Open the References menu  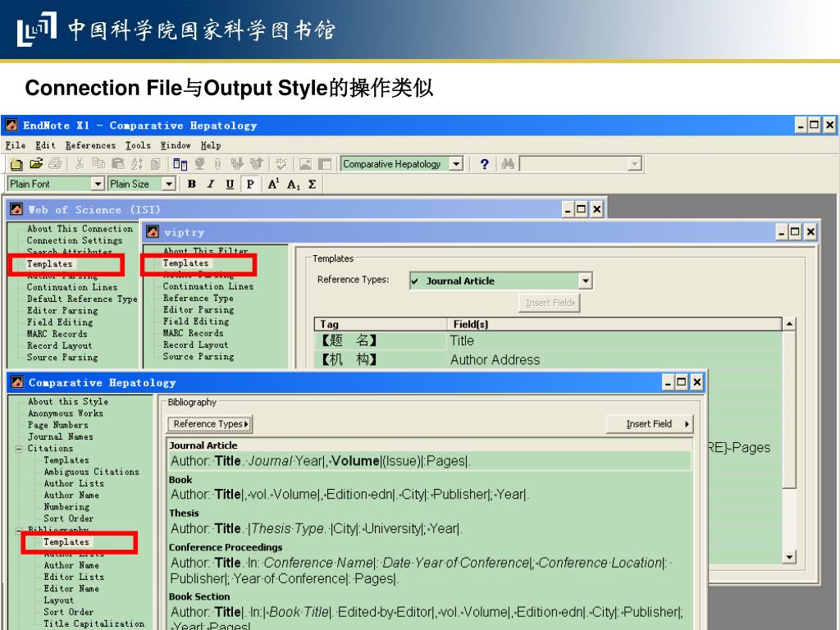click(x=90, y=145)
